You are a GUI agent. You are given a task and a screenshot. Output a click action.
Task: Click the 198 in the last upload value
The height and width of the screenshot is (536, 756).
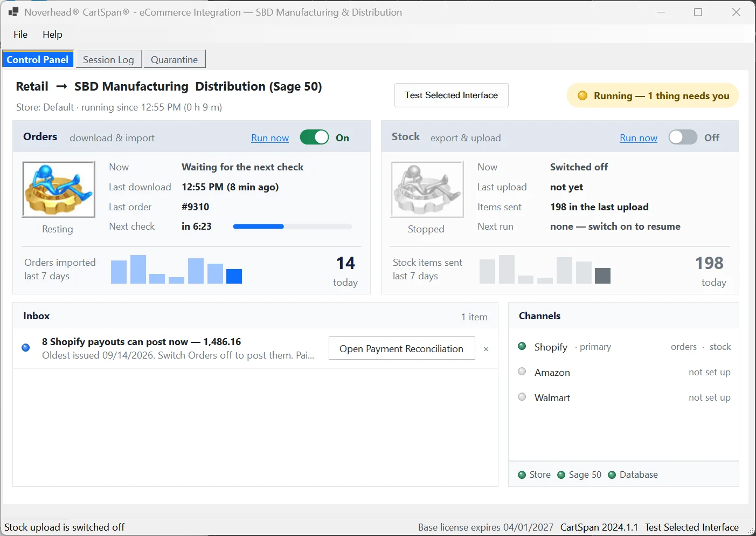pos(599,207)
